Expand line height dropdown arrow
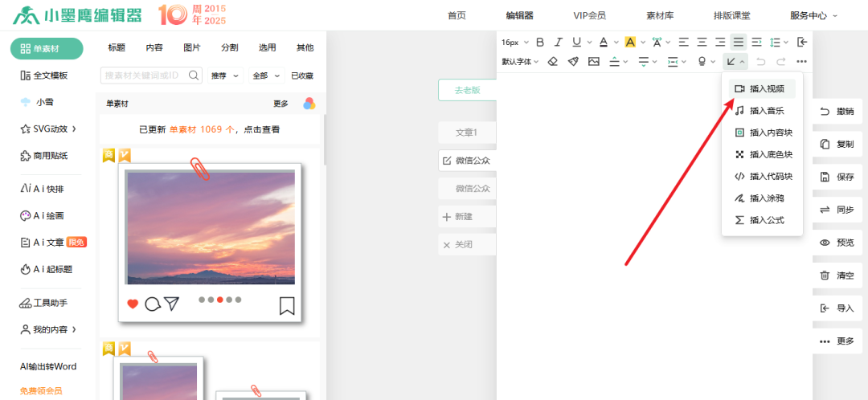 point(786,42)
